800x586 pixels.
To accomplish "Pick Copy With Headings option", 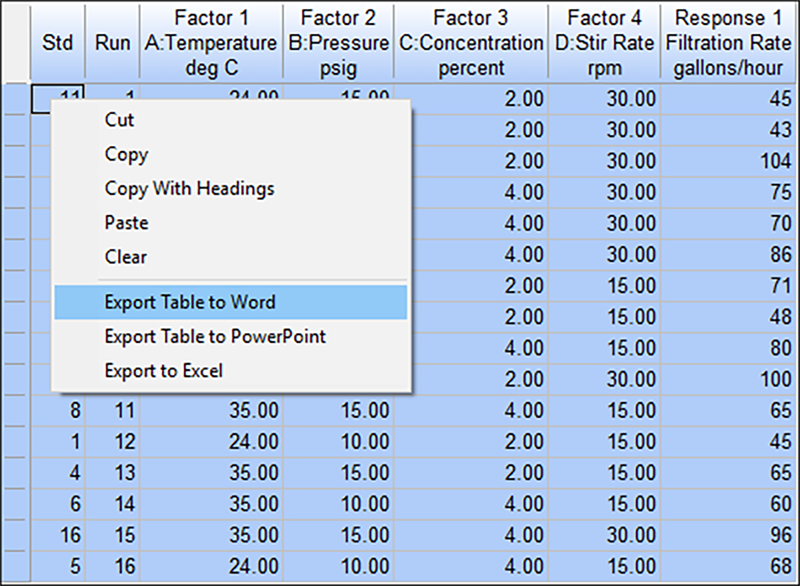I will coord(231,188).
